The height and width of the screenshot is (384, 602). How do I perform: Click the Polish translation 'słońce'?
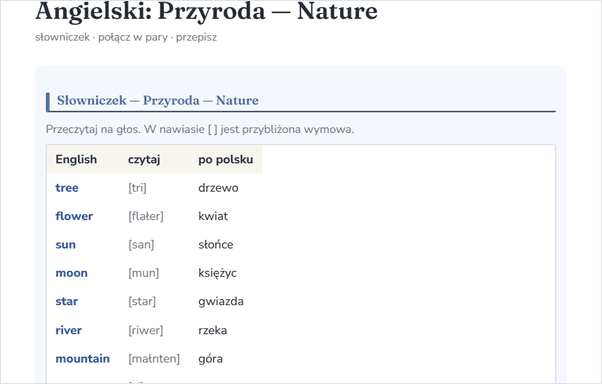click(x=216, y=245)
